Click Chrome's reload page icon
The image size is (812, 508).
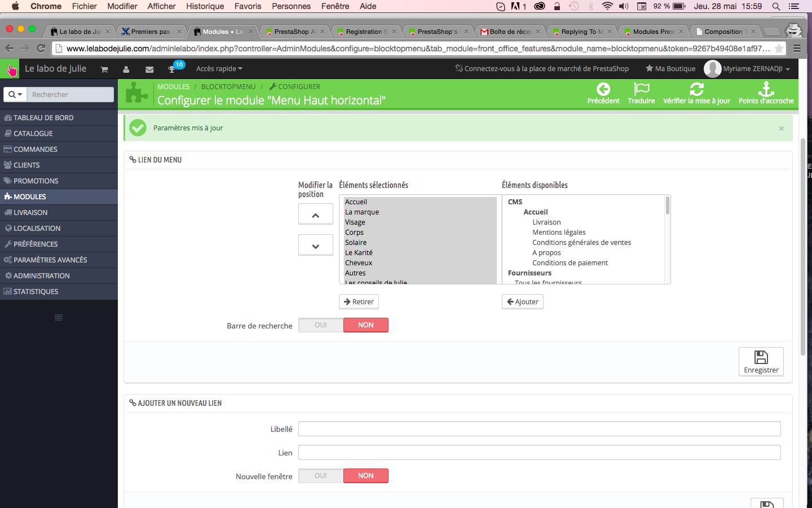click(41, 49)
